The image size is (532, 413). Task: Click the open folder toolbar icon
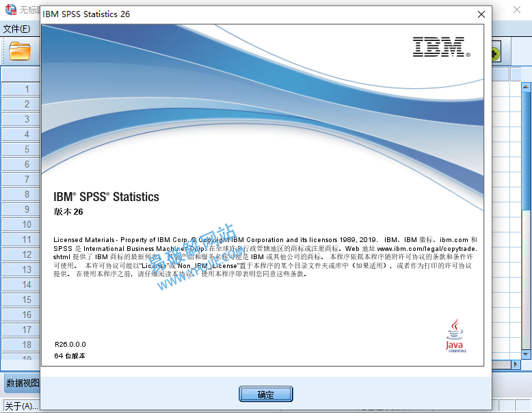point(20,51)
